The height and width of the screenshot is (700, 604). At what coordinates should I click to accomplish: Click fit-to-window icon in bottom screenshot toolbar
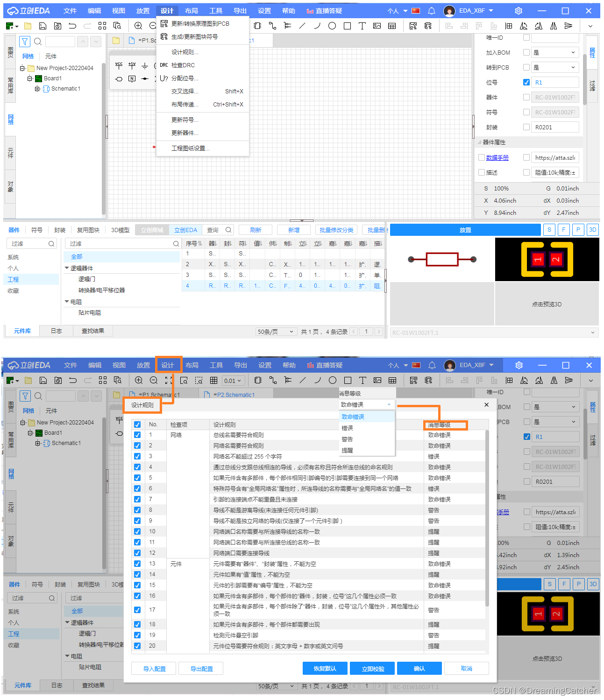pyautogui.click(x=169, y=380)
